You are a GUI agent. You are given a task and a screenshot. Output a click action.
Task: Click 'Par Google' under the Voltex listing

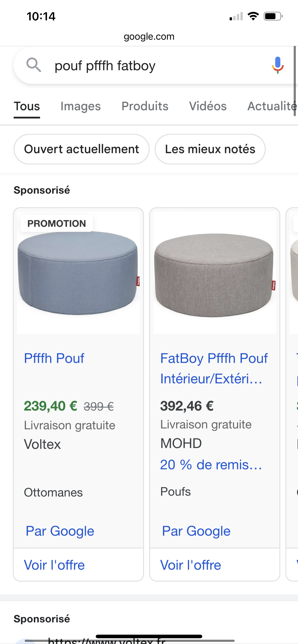[60, 531]
